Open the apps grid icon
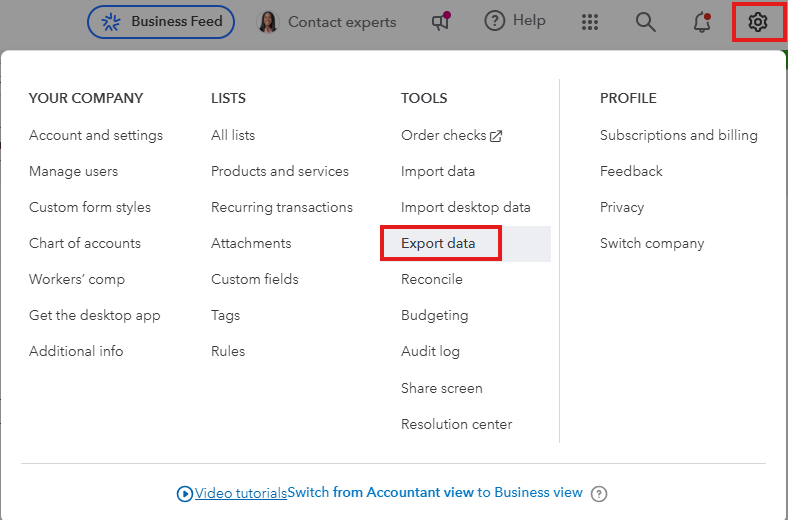Screen dimensions: 788x520 coord(590,21)
